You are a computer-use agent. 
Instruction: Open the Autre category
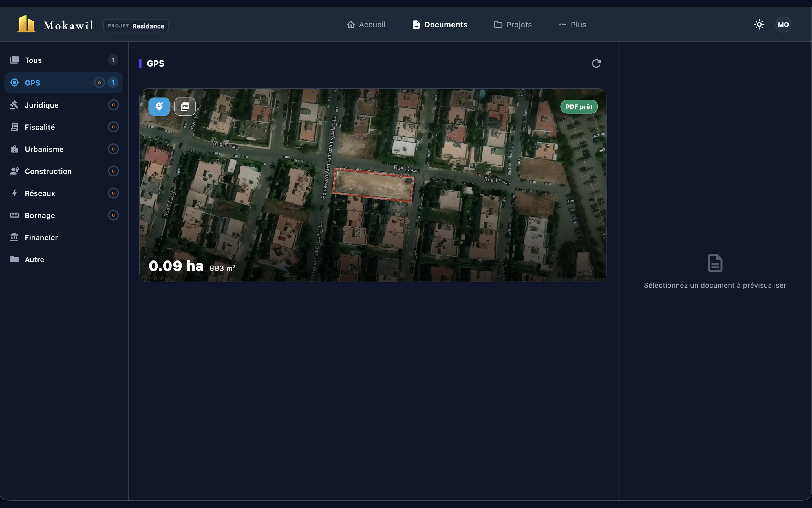63,259
